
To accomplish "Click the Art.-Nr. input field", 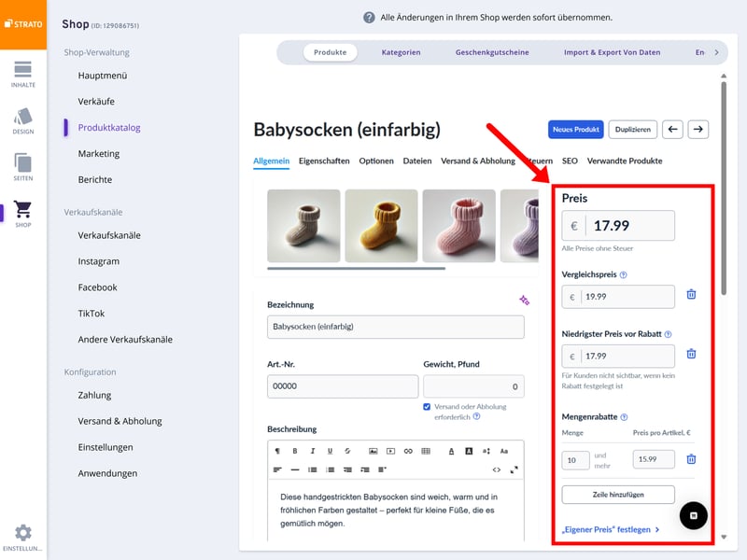I will pos(343,386).
